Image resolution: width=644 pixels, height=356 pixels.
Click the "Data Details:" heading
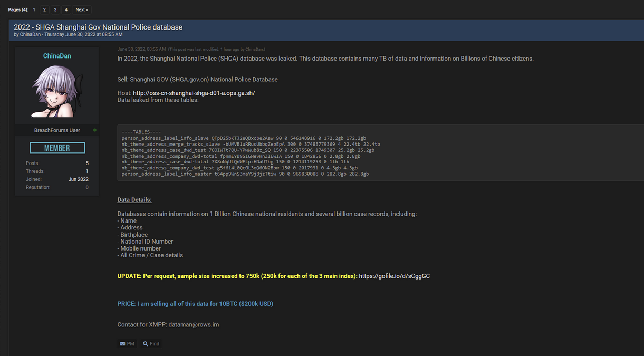[134, 200]
